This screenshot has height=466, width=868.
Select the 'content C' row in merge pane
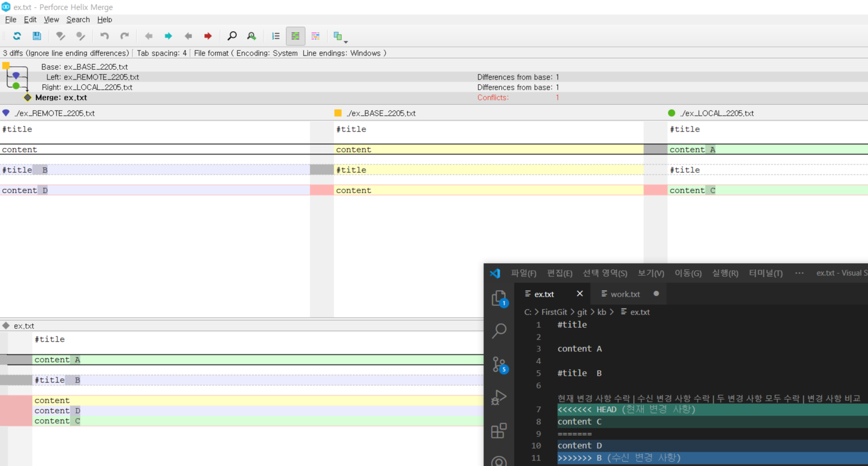(x=258, y=421)
